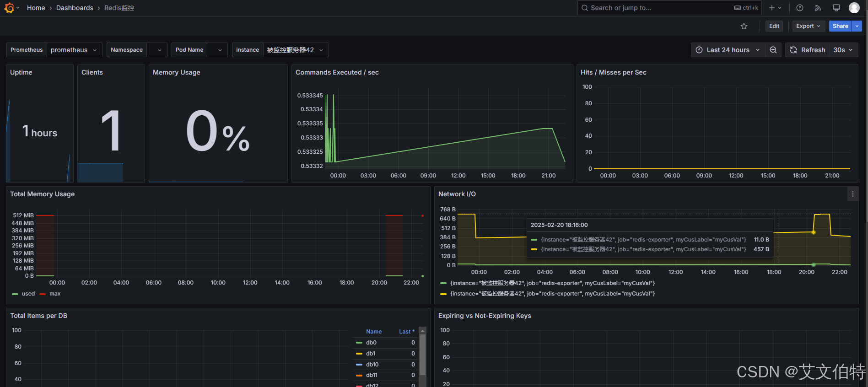Toggle the kiosk monitor icon
Screen dimensions: 868x387
pyautogui.click(x=836, y=8)
